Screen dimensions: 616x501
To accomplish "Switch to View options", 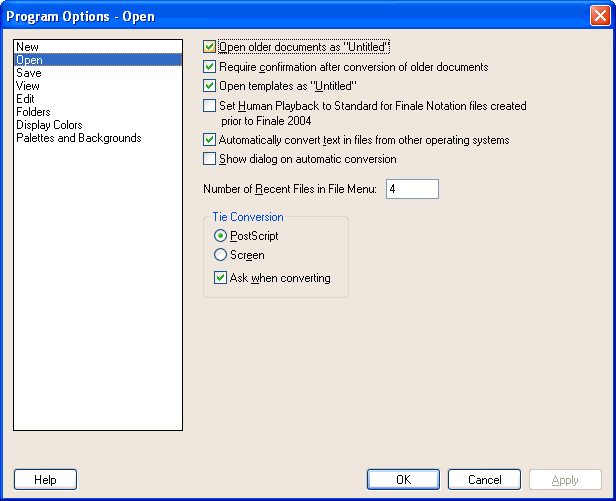I will [98, 86].
